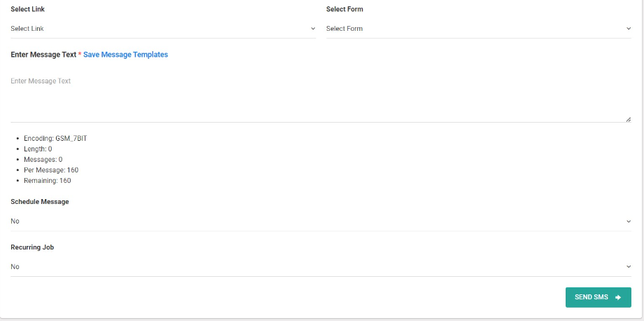This screenshot has width=644, height=321.
Task: Expand the Recurring Job dropdown
Action: (321, 267)
